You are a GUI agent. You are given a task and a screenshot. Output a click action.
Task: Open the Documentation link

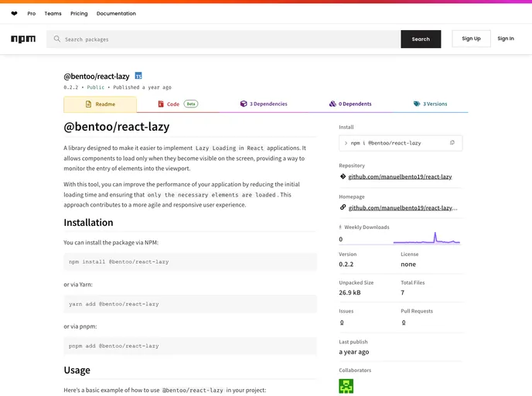point(116,14)
